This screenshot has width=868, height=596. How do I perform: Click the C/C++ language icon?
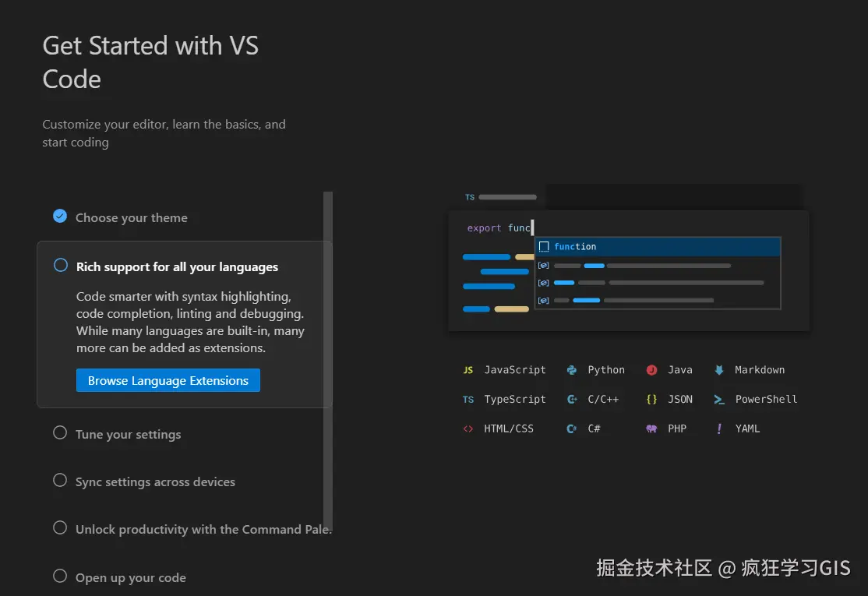(x=572, y=400)
